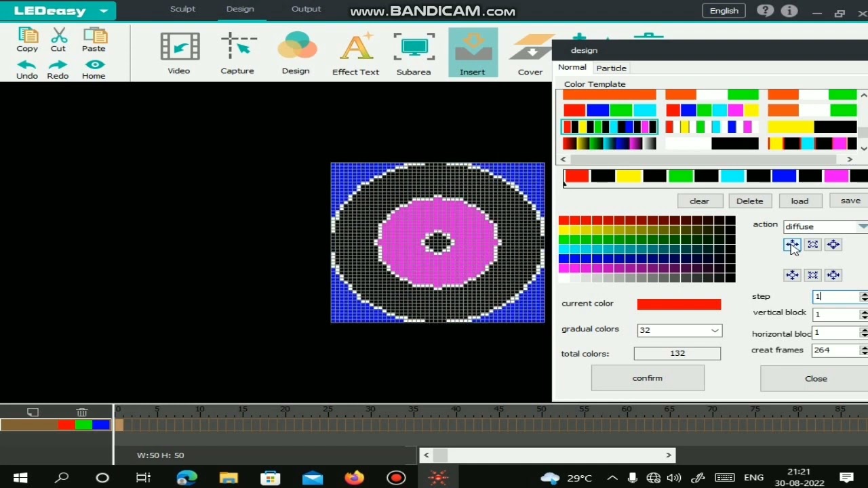Open the taskbar notification center

click(x=846, y=478)
